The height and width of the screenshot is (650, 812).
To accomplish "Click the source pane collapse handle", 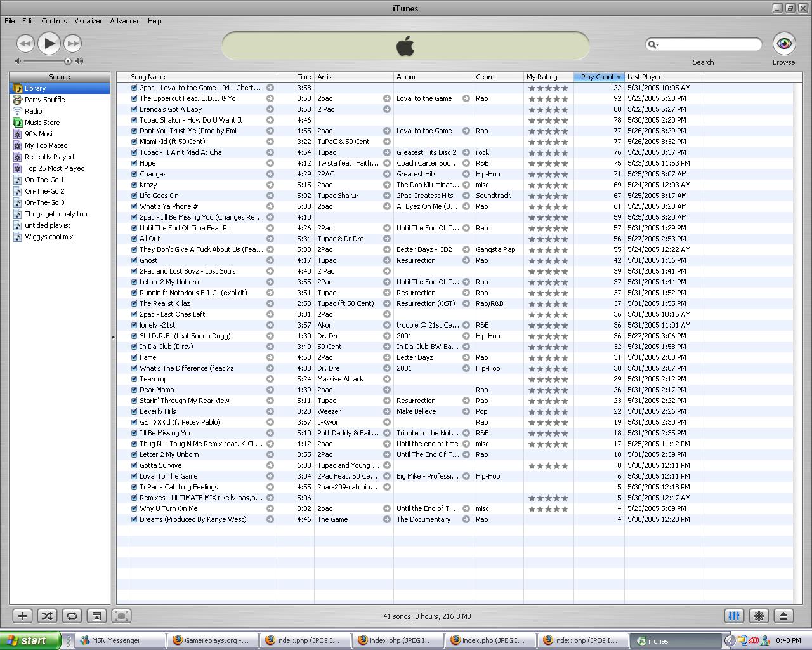I will pyautogui.click(x=113, y=337).
